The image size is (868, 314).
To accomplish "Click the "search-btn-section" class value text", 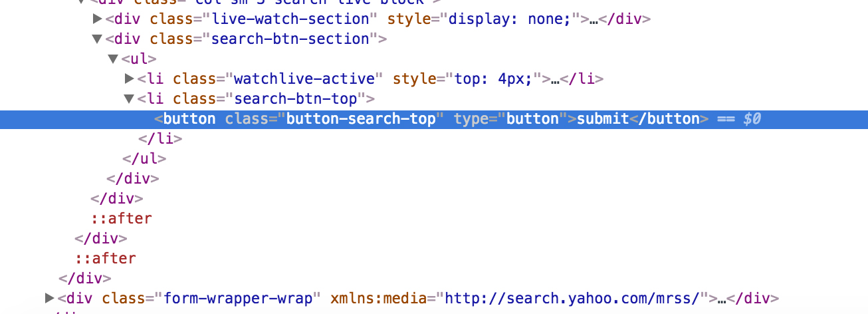I will 290,39.
